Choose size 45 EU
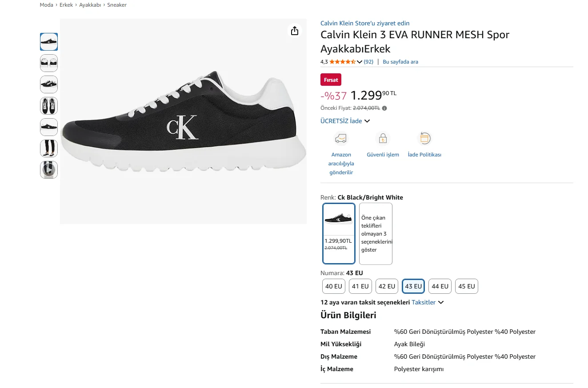This screenshot has height=388, width=588. (x=466, y=286)
